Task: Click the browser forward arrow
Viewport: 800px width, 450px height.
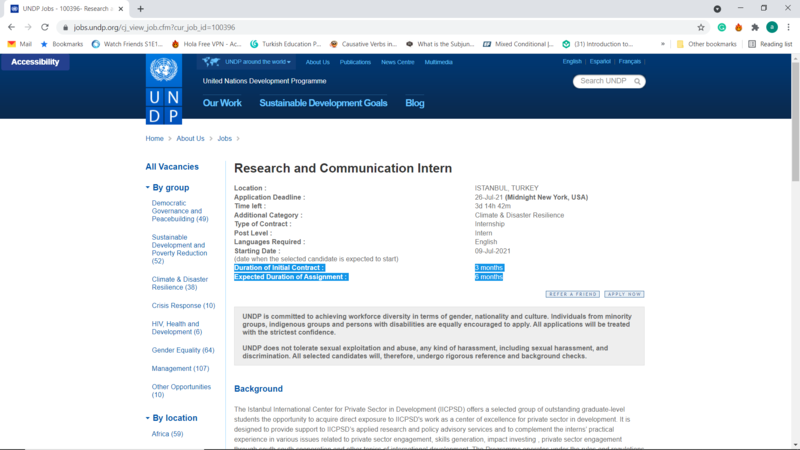Action: 28,27
